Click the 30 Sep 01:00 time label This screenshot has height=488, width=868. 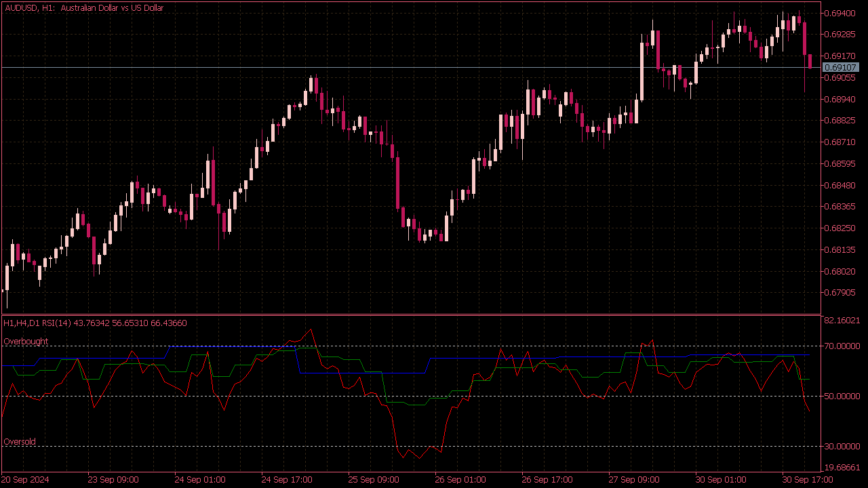click(721, 480)
